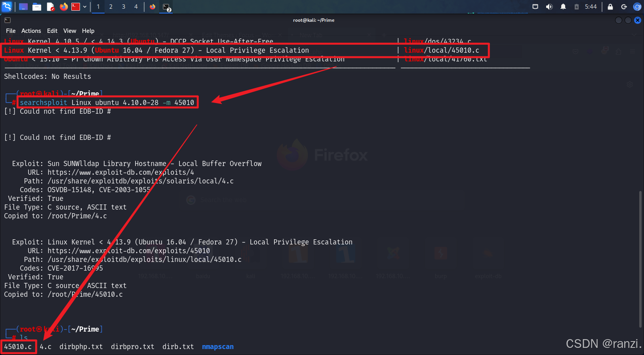Click the exploits/linux/local/45010.c path line

tap(133, 260)
